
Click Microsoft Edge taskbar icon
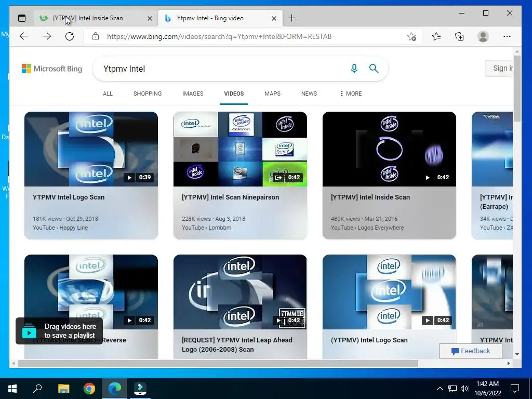[115, 389]
